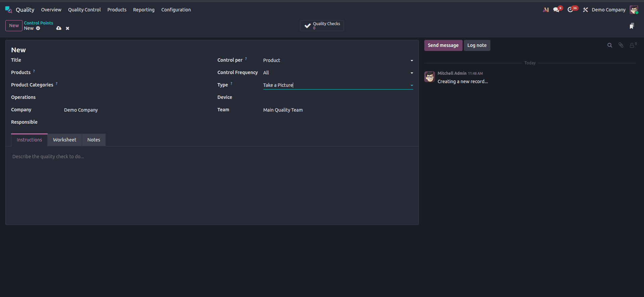Screen dimensions: 644x297
Task: Open the Products menu
Action: tap(117, 10)
